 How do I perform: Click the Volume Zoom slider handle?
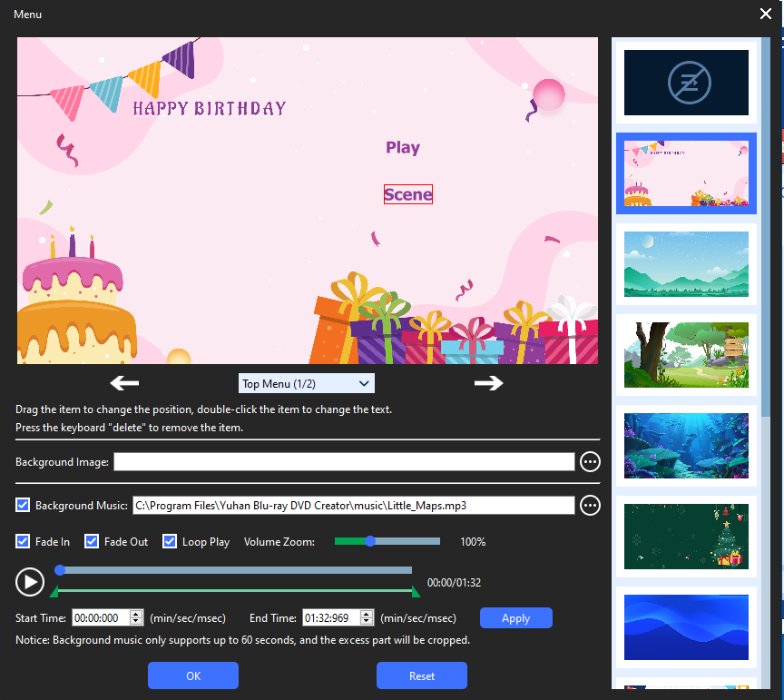[x=370, y=541]
